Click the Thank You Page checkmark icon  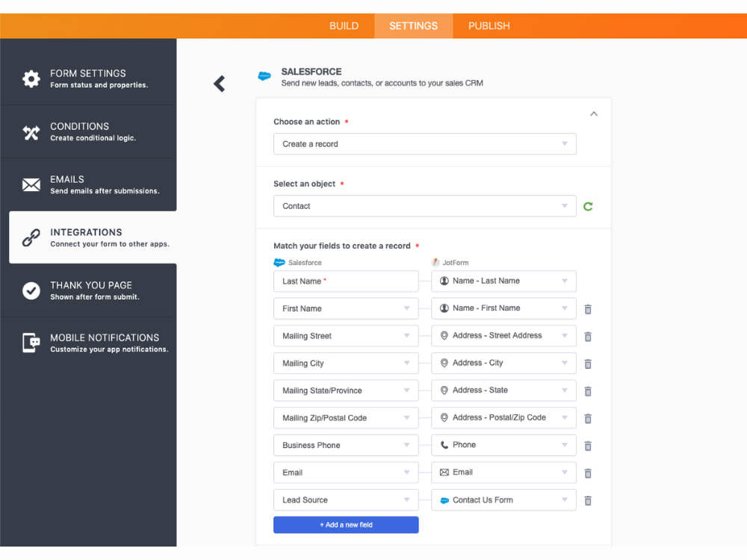point(31,290)
